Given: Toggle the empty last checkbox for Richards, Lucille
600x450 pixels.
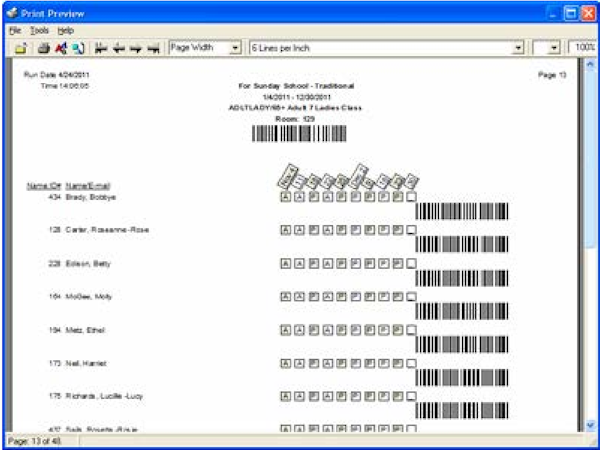Looking at the screenshot, I should pos(411,396).
